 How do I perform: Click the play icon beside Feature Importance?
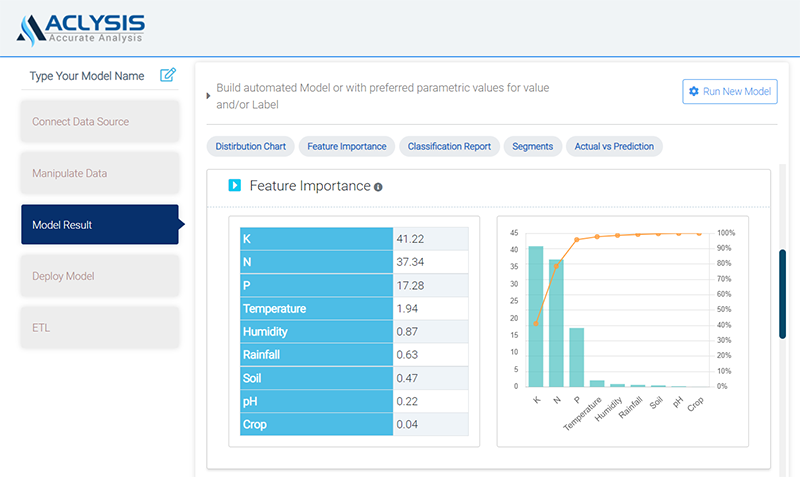click(235, 185)
